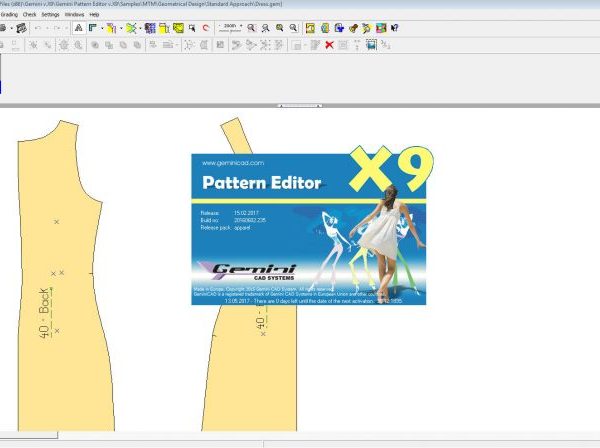Click the image picture icon in second toolbar

(370, 45)
